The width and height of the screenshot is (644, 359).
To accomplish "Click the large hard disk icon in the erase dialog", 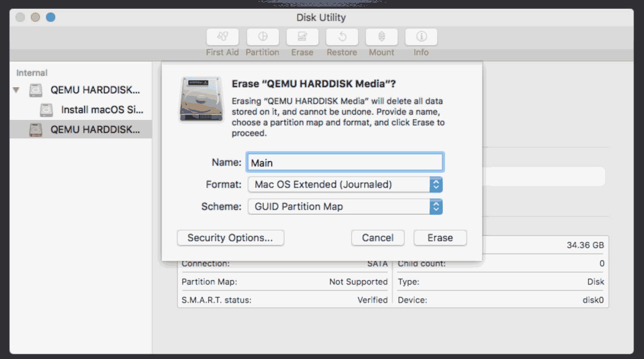I will 201,99.
